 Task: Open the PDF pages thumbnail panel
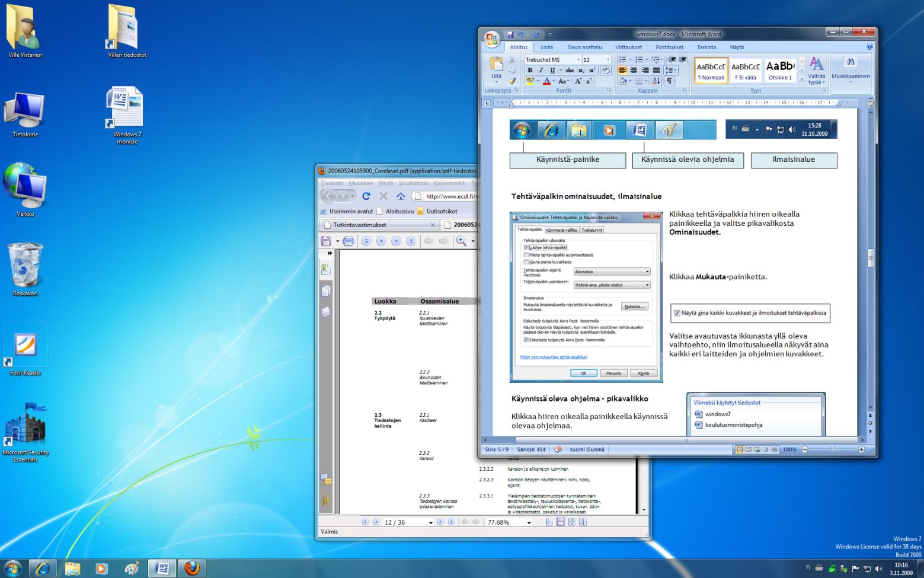pos(325,290)
